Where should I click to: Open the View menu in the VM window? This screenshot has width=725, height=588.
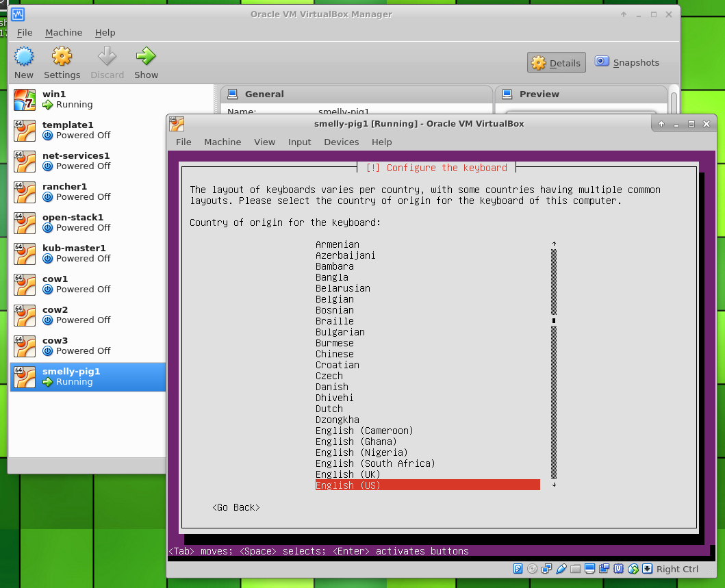click(x=264, y=142)
